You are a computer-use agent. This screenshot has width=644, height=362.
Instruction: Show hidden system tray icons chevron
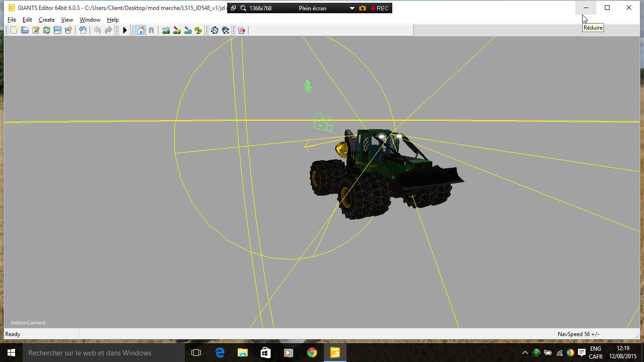tap(525, 353)
